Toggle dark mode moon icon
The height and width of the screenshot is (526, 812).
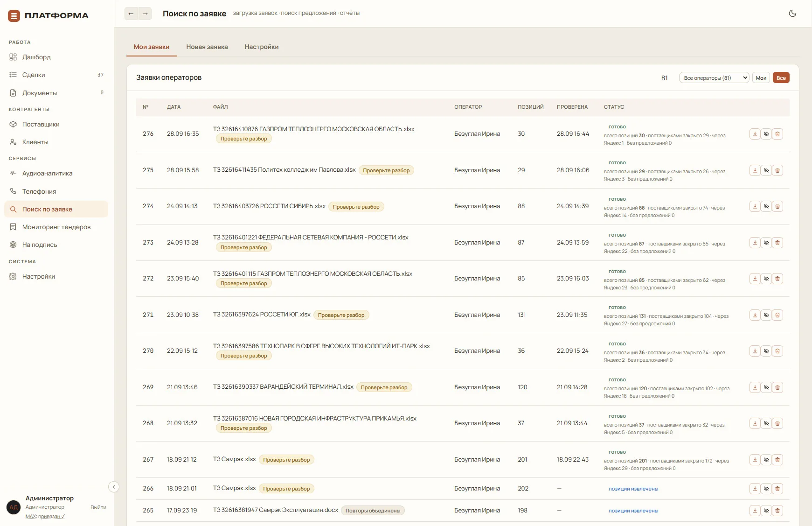792,13
